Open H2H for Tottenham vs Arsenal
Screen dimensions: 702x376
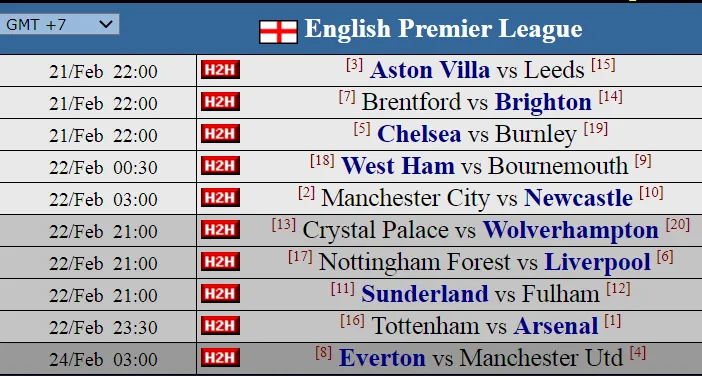pyautogui.click(x=220, y=326)
